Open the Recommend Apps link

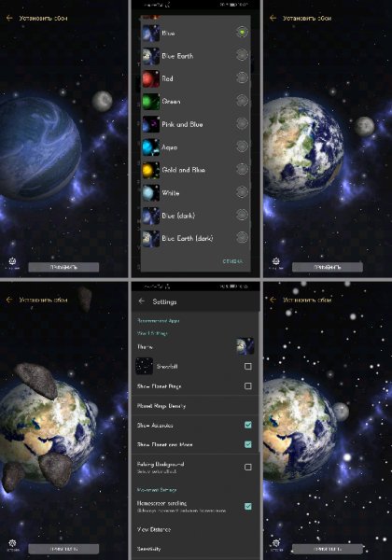coord(158,321)
